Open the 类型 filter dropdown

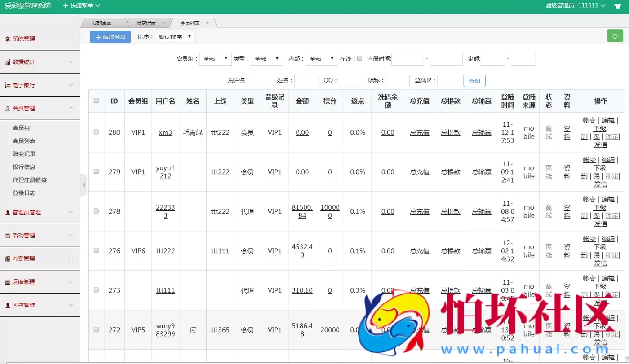267,58
